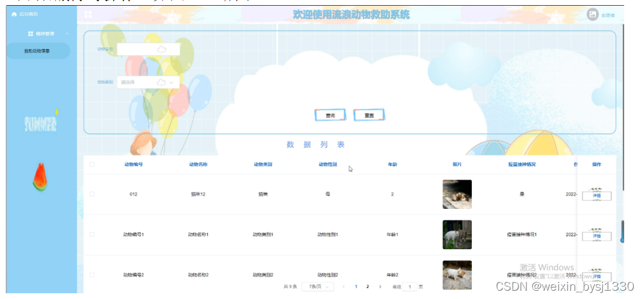
Task: Click the cell 动物性别2
Action: pyautogui.click(x=327, y=275)
